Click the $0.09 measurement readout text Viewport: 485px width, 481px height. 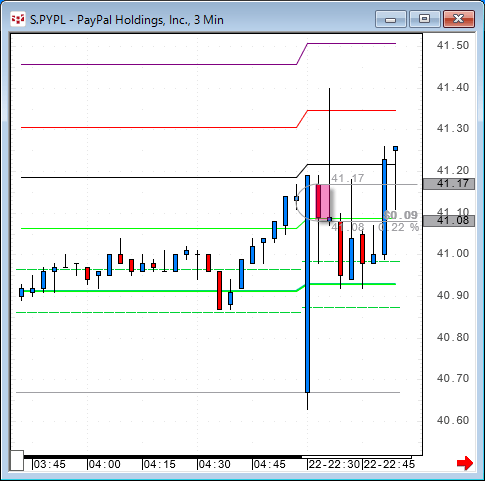[400, 215]
